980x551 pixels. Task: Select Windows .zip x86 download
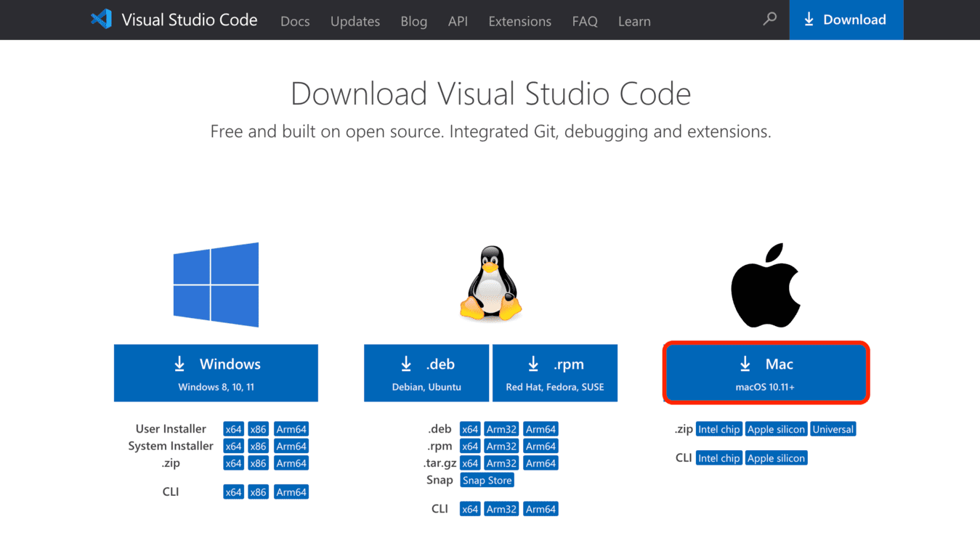pyautogui.click(x=258, y=463)
